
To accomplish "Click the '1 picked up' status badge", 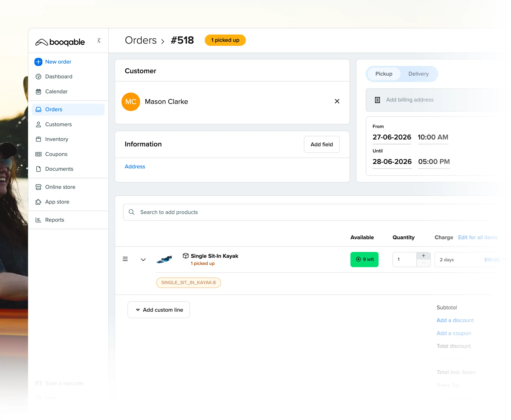I will click(225, 40).
